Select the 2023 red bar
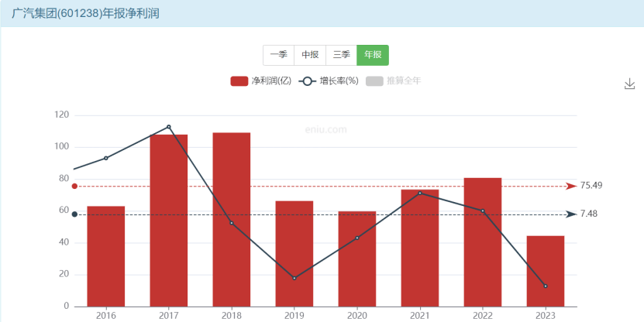 (x=546, y=271)
